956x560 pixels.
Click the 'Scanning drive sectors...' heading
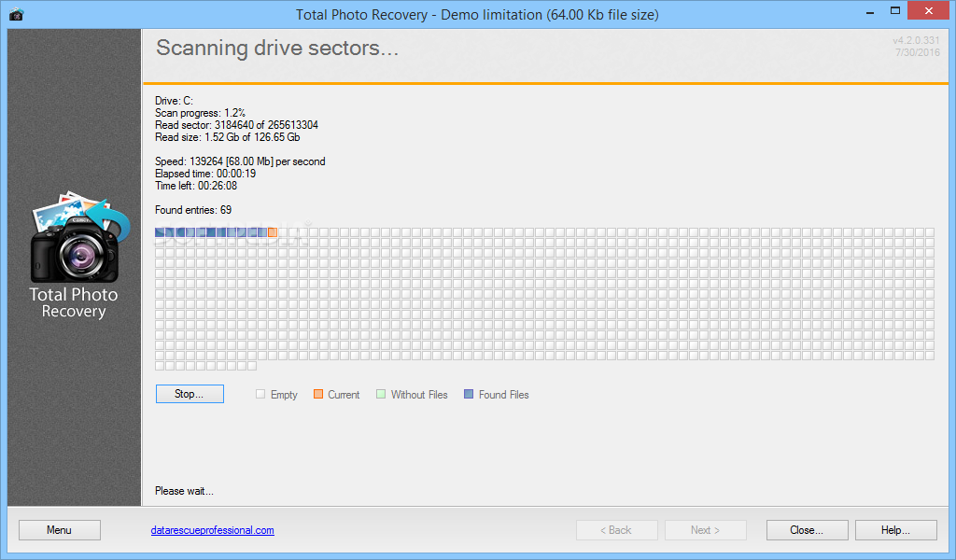point(277,49)
